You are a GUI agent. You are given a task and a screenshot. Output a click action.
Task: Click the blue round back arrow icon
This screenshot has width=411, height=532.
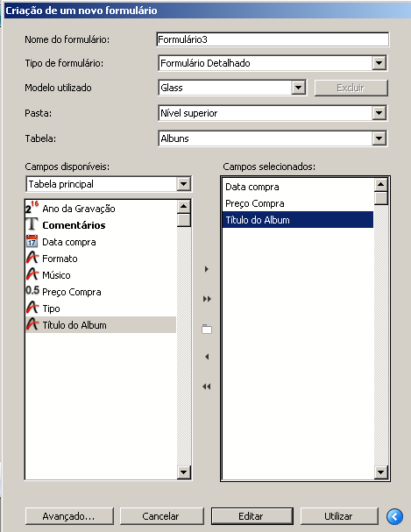tap(394, 516)
